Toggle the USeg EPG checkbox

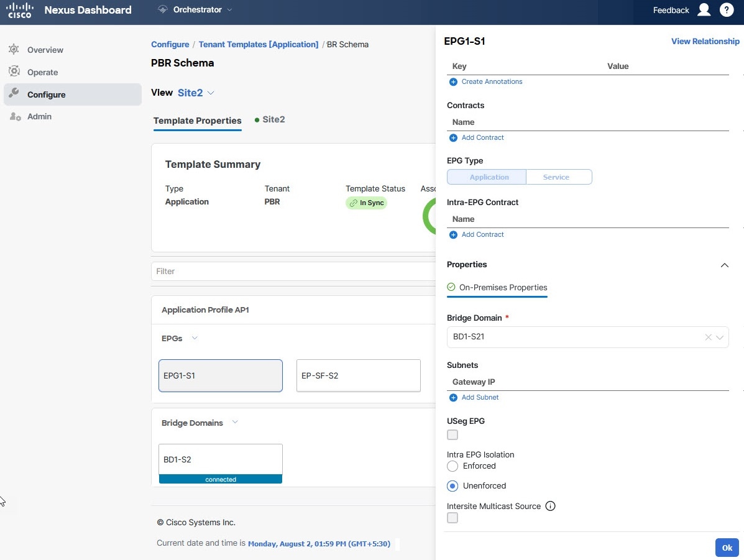click(x=452, y=434)
